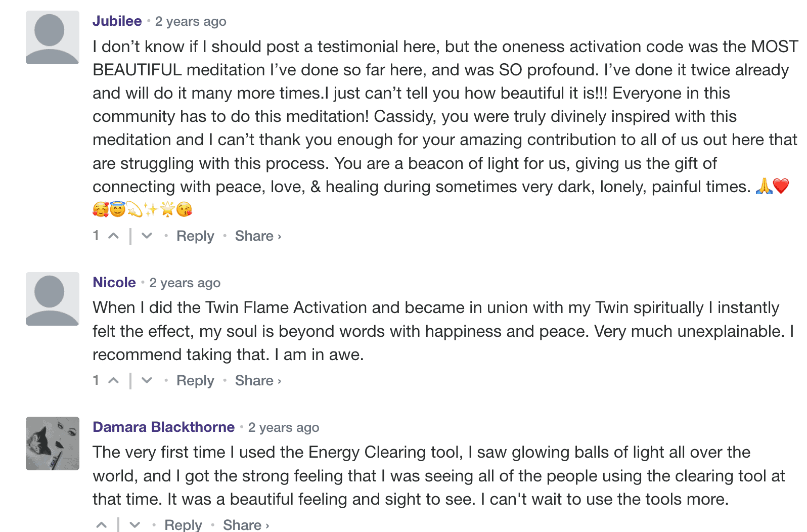
Task: Expand Share options on Nicole's comment
Action: click(257, 380)
